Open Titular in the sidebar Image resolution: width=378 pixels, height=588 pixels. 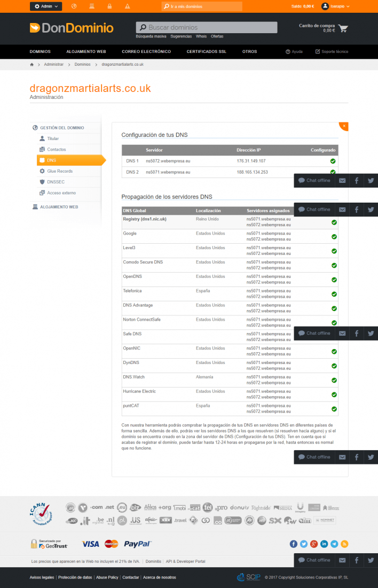coord(53,139)
